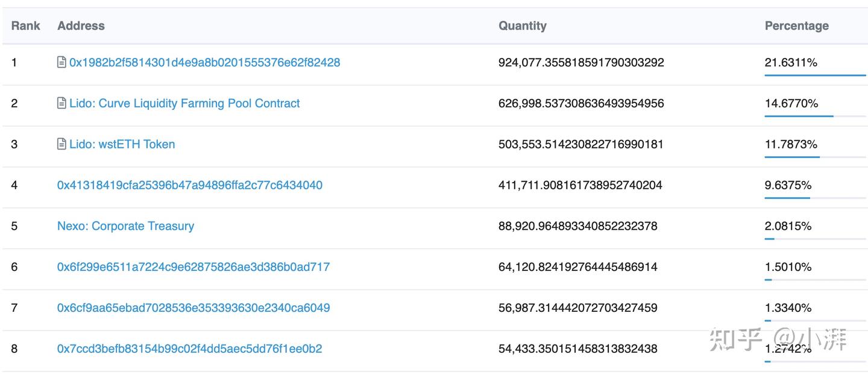
Task: Click the Address column header
Action: point(81,26)
